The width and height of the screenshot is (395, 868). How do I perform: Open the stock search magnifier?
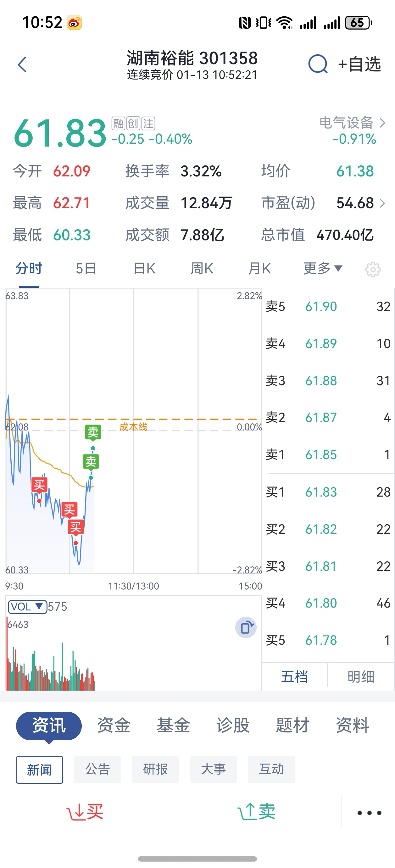(318, 64)
